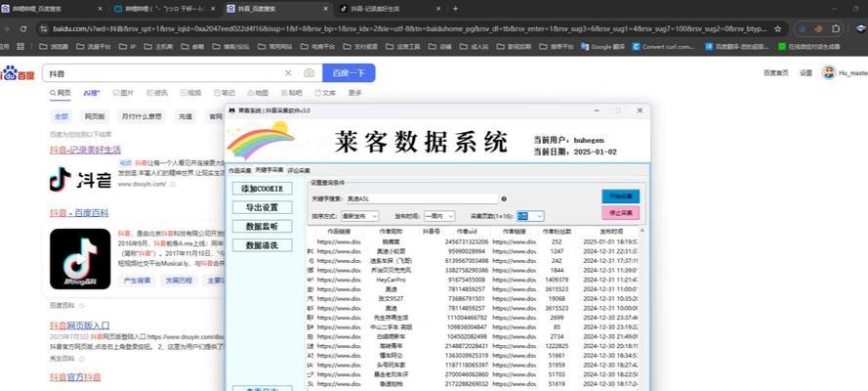
Task: Select the 地图 Baidu search category
Action: 258,93
